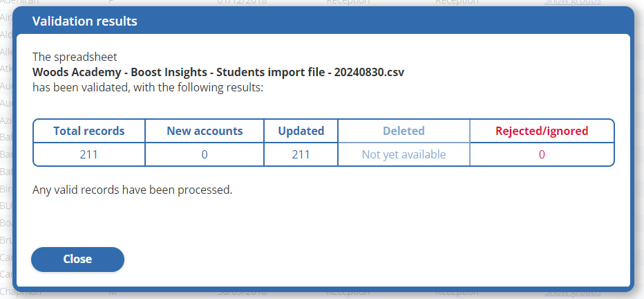Click the Updated column header
The height and width of the screenshot is (299, 644).
coord(301,131)
